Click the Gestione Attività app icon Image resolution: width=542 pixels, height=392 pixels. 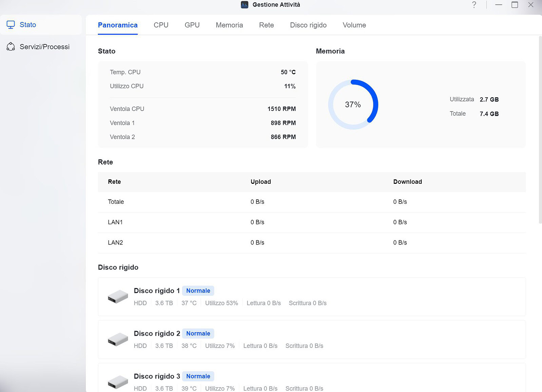(245, 5)
